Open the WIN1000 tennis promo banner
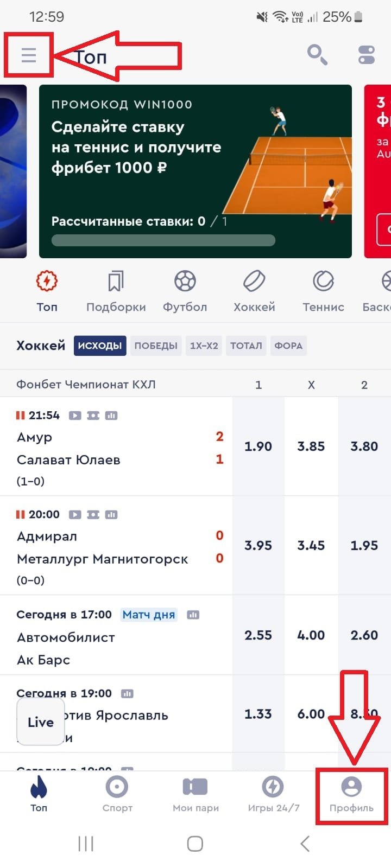The height and width of the screenshot is (868, 391). [x=195, y=163]
